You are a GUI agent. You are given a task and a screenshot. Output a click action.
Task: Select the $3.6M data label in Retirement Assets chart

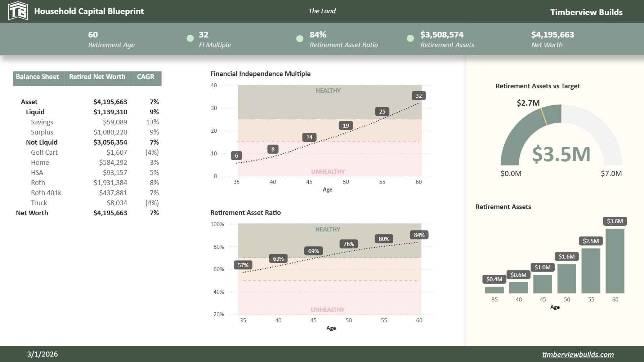point(615,221)
